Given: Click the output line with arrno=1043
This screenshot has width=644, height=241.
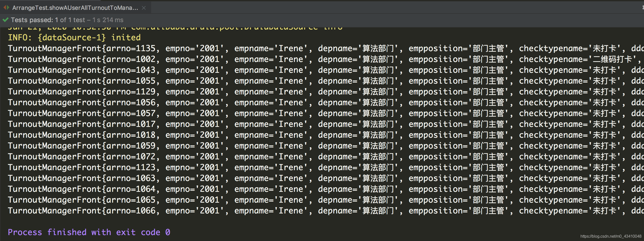Looking at the screenshot, I should 326,70.
